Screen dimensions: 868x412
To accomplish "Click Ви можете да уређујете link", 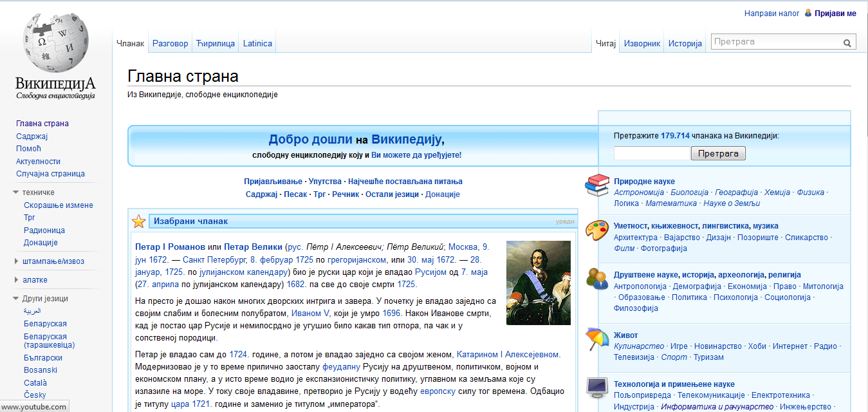I will (416, 155).
